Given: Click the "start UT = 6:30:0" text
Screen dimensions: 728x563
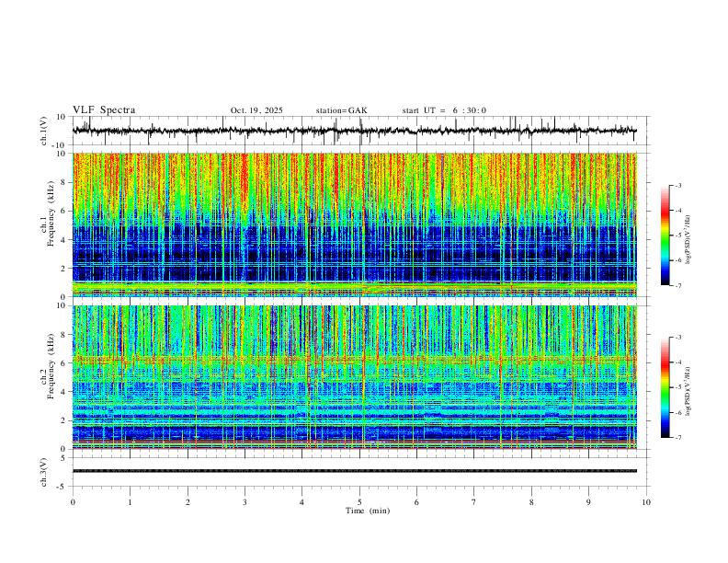Looking at the screenshot, I should pyautogui.click(x=444, y=110).
